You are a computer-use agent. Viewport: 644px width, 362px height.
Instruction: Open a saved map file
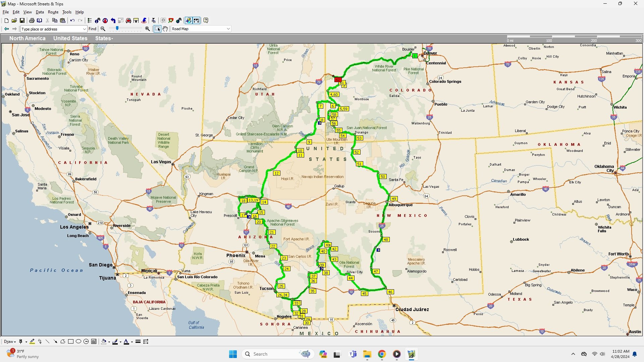click(x=14, y=20)
